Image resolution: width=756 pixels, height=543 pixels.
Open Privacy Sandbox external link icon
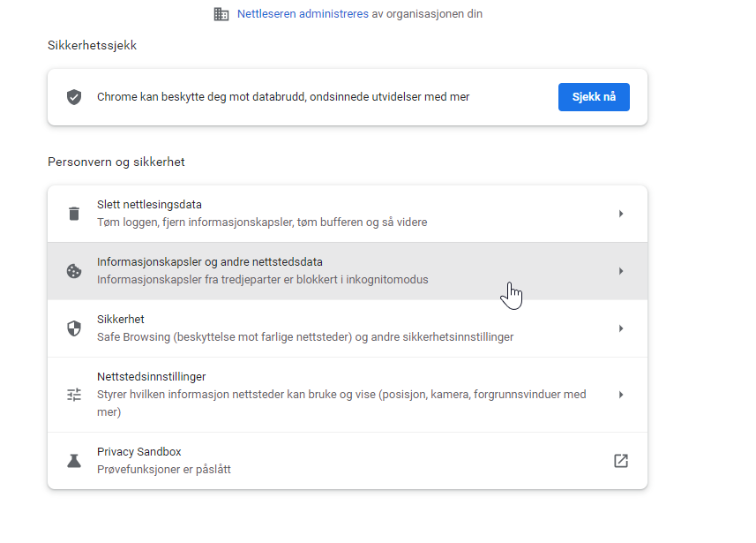tap(620, 461)
